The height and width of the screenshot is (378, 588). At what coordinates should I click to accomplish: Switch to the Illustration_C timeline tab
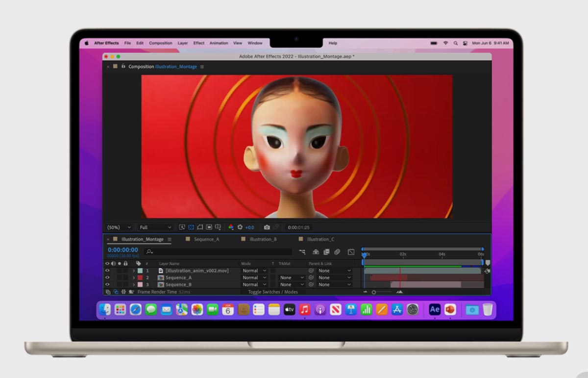click(320, 239)
